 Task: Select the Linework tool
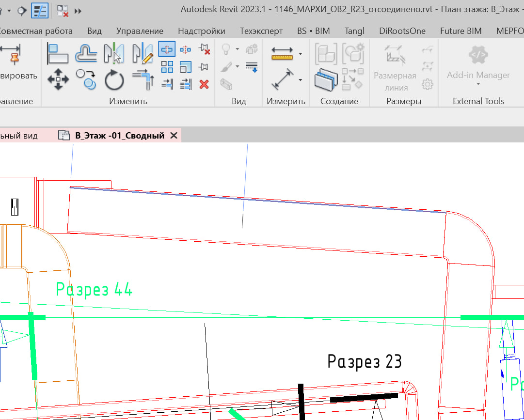click(251, 67)
